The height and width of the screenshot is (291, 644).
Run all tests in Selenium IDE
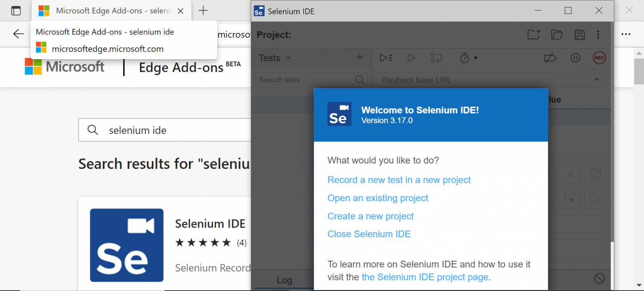pos(386,58)
